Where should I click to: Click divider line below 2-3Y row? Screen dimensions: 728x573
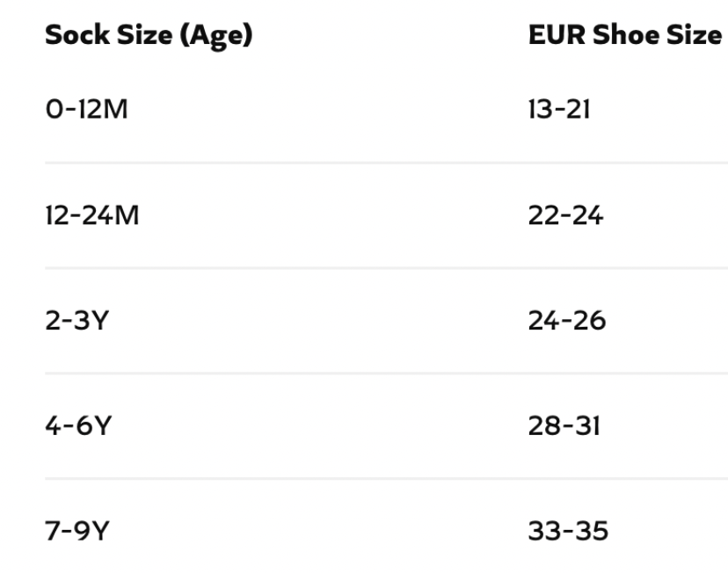[386, 373]
